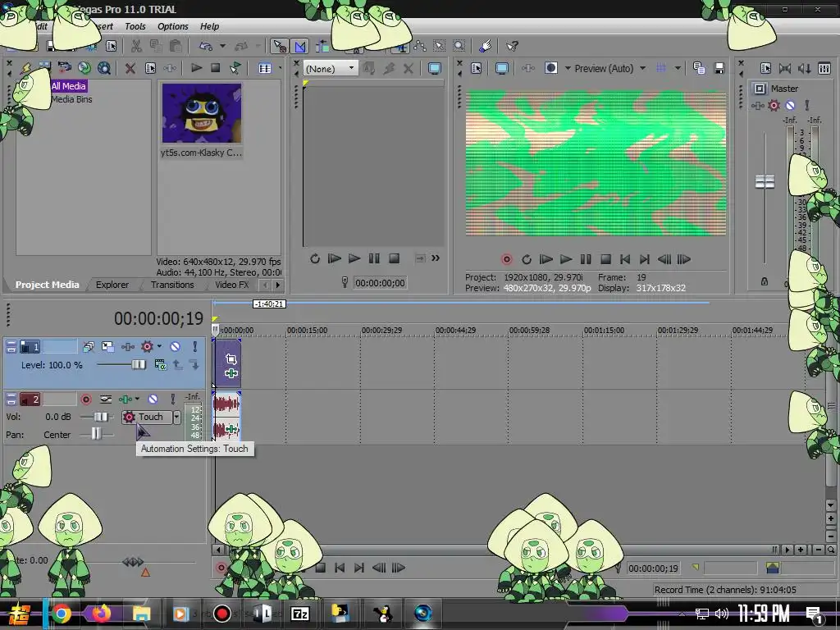This screenshot has width=840, height=630.
Task: Mute video track 1
Action: tap(176, 347)
